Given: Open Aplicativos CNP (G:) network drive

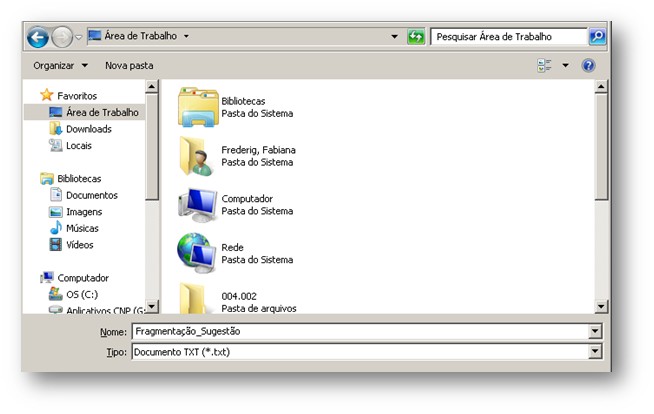Looking at the screenshot, I should click(x=105, y=311).
